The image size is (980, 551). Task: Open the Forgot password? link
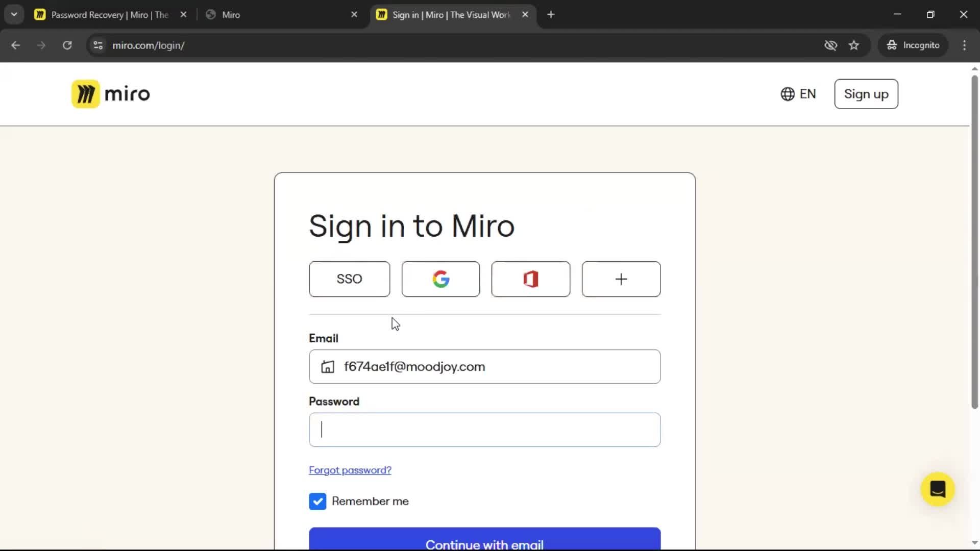tap(350, 470)
